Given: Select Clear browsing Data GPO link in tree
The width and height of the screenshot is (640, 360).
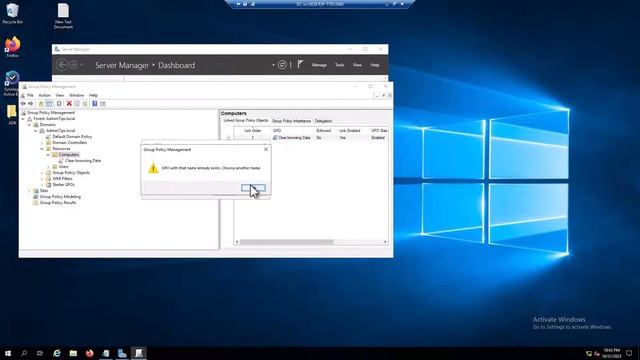Looking at the screenshot, I should coord(83,161).
